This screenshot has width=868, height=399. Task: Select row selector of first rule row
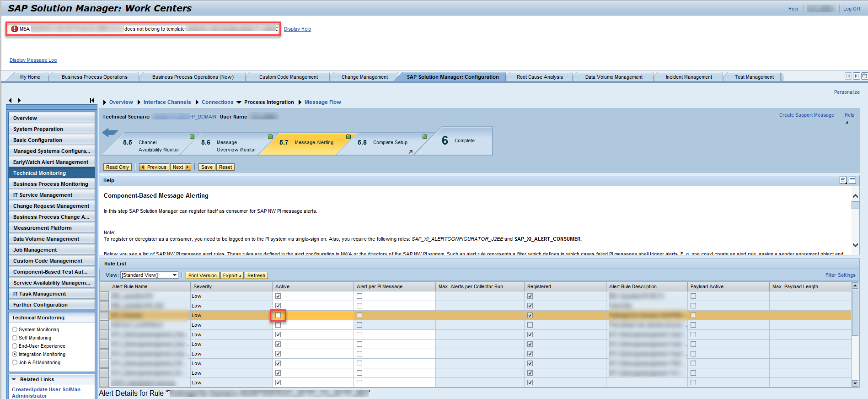(104, 296)
